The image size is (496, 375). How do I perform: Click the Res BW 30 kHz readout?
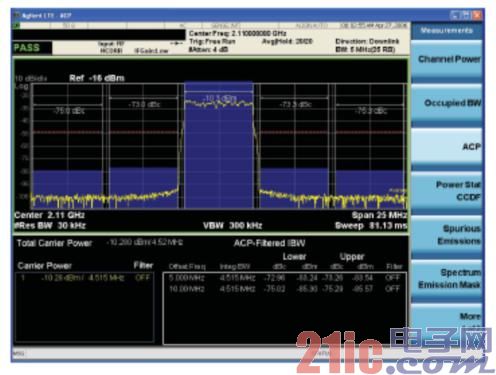pyautogui.click(x=50, y=226)
